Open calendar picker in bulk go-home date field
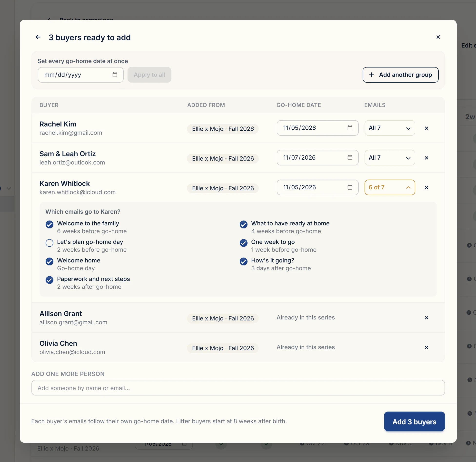The height and width of the screenshot is (462, 476). point(115,75)
